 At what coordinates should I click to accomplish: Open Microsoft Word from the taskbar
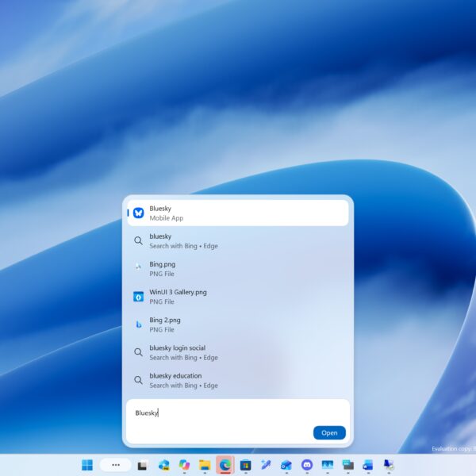[368, 465]
